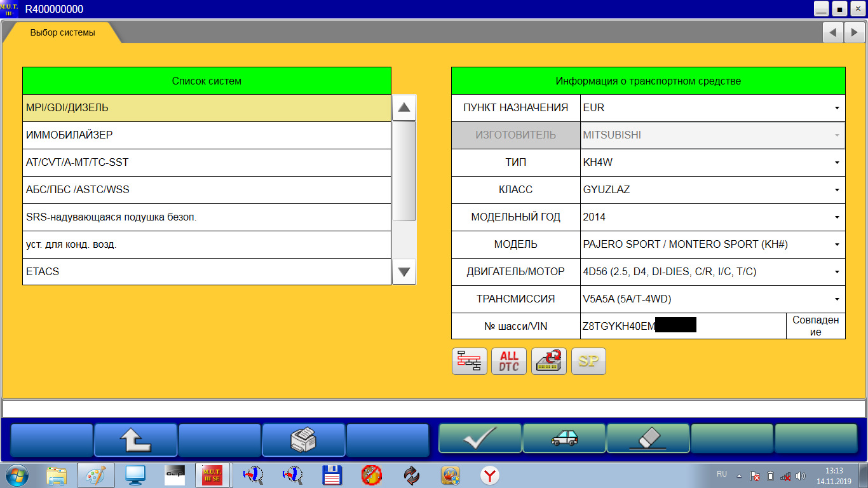Open the floppy disk taskbar icon
This screenshot has width=868, height=488.
(332, 475)
